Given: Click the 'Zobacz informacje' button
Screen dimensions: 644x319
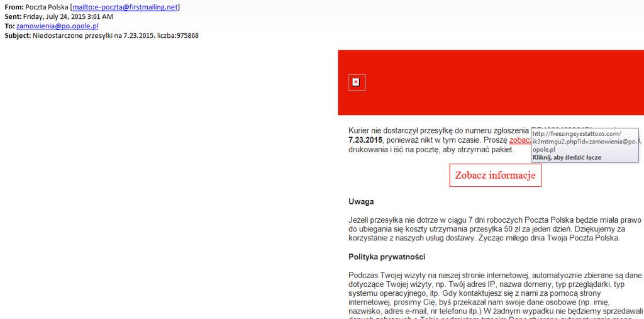Looking at the screenshot, I should click(495, 175).
